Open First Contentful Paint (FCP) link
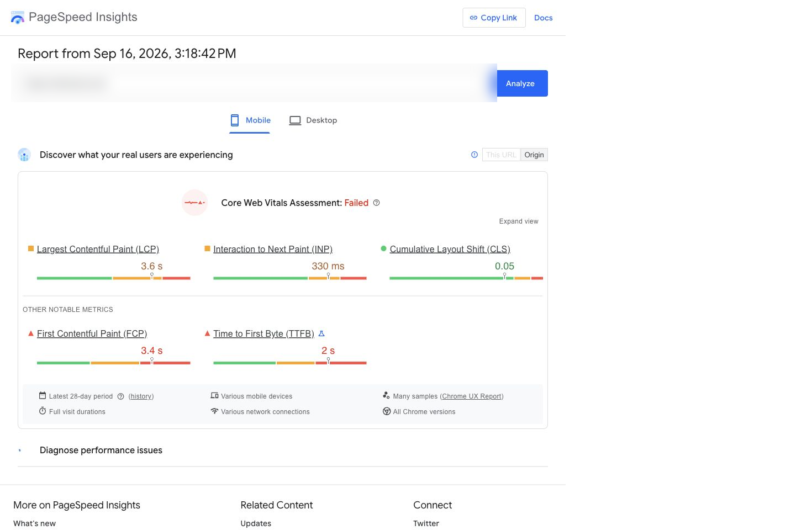The width and height of the screenshot is (812, 530). (x=92, y=333)
